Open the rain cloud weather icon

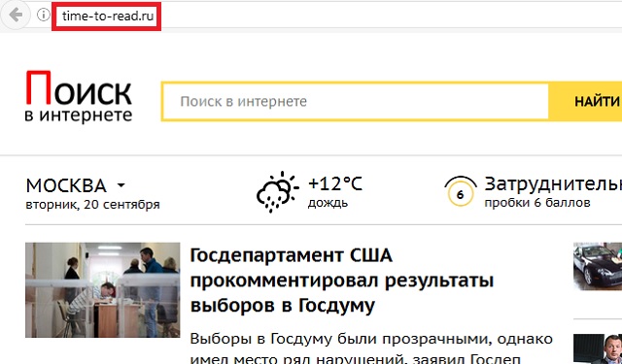[x=277, y=191]
